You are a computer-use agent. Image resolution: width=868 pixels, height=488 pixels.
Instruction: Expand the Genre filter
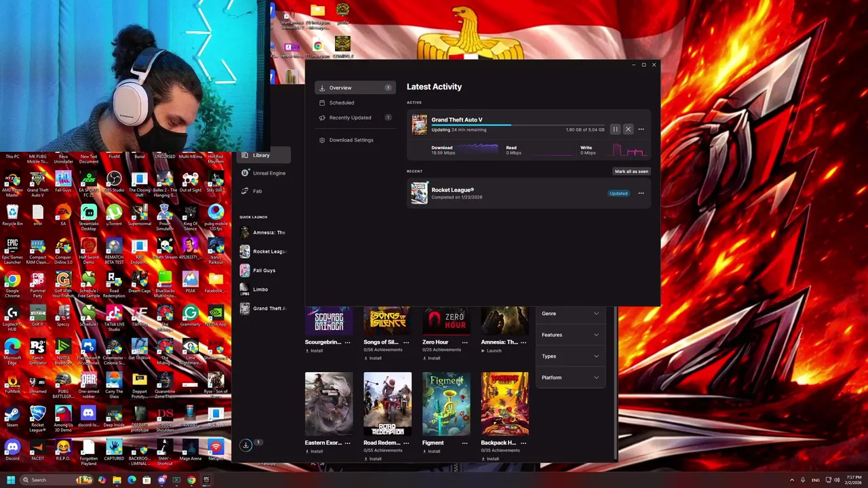coord(570,313)
